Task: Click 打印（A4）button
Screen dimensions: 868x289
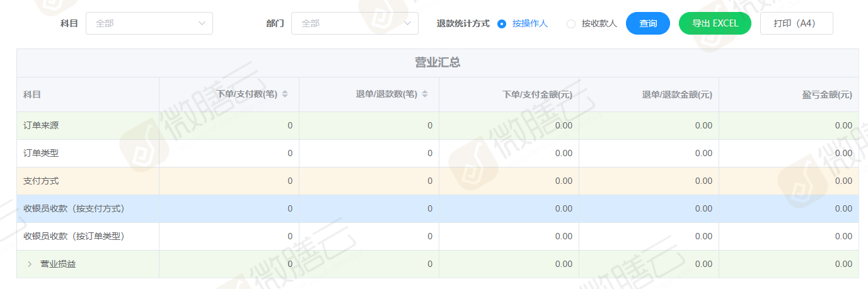Action: (x=797, y=23)
